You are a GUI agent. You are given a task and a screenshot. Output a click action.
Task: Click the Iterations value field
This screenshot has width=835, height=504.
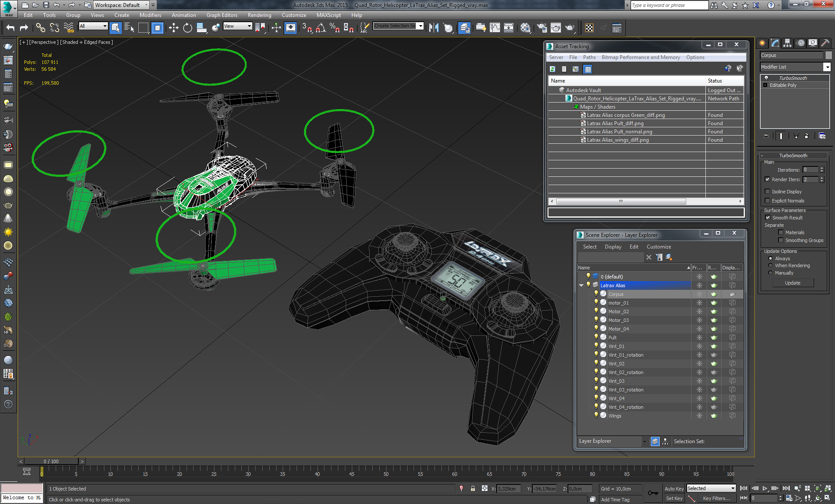(811, 170)
